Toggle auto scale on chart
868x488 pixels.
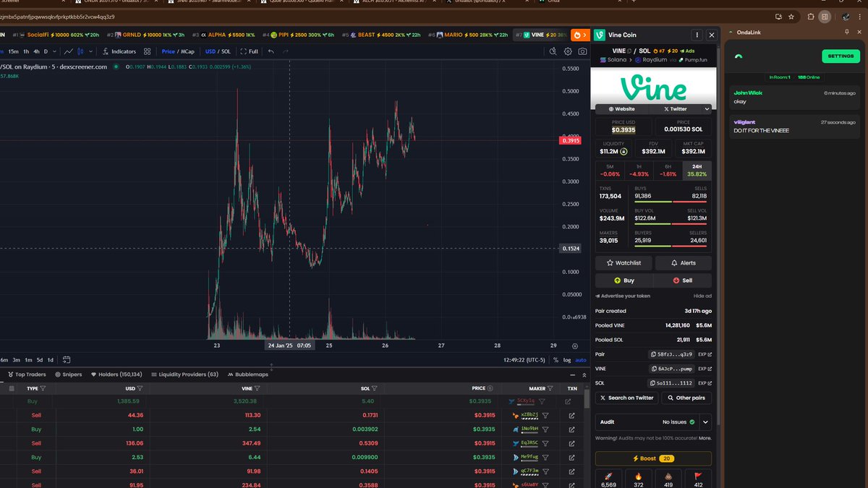coord(579,359)
